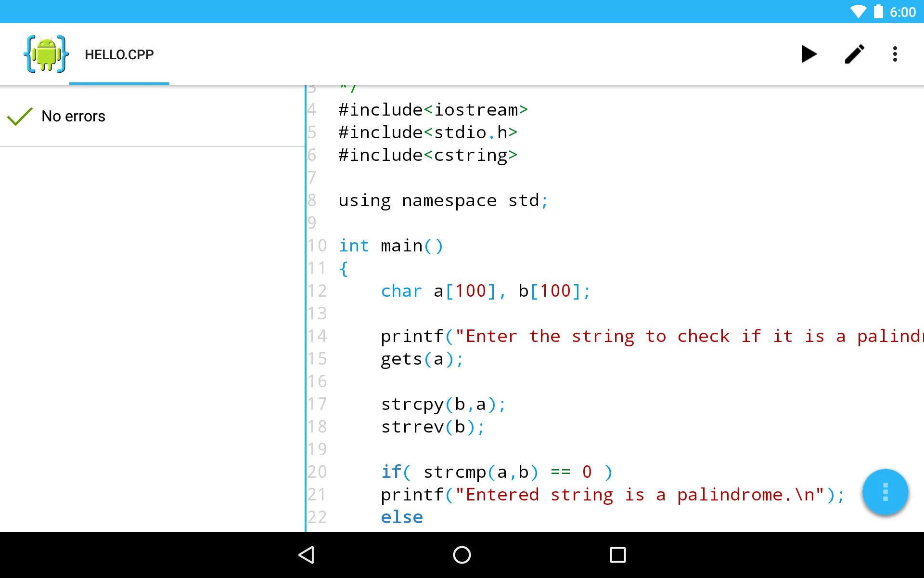Tap the Android robot app icon

47,54
